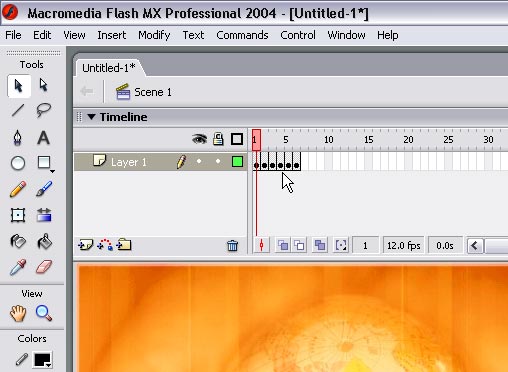Select the Line tool
Viewport: 508px width, 372px height.
pos(18,110)
